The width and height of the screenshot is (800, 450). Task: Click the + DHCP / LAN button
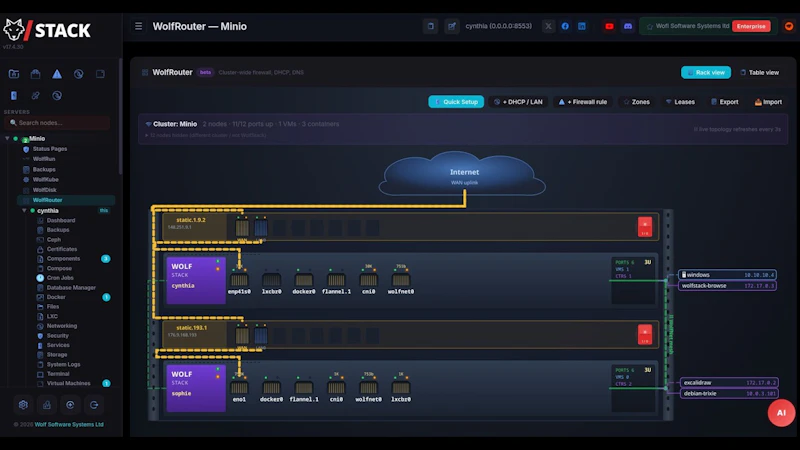[518, 102]
